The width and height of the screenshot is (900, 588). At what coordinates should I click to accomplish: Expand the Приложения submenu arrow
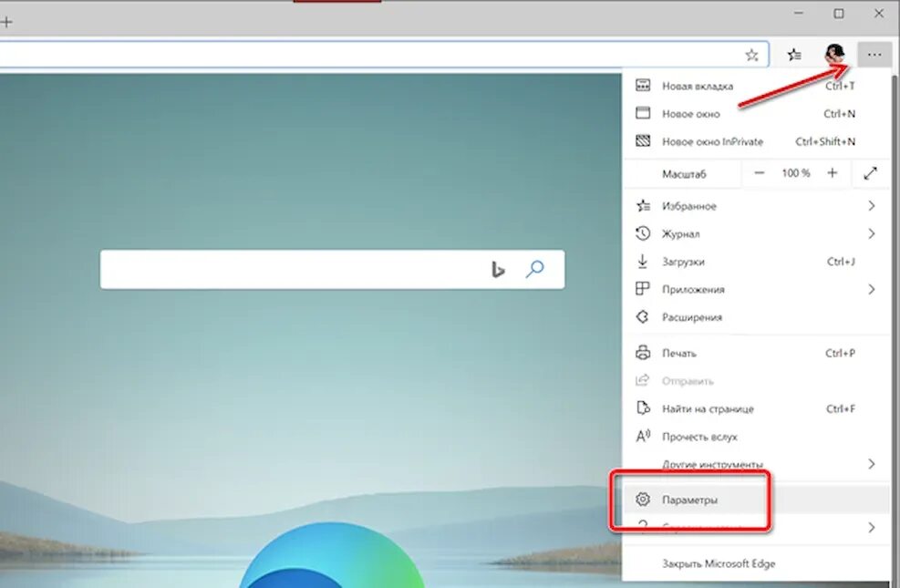[872, 289]
